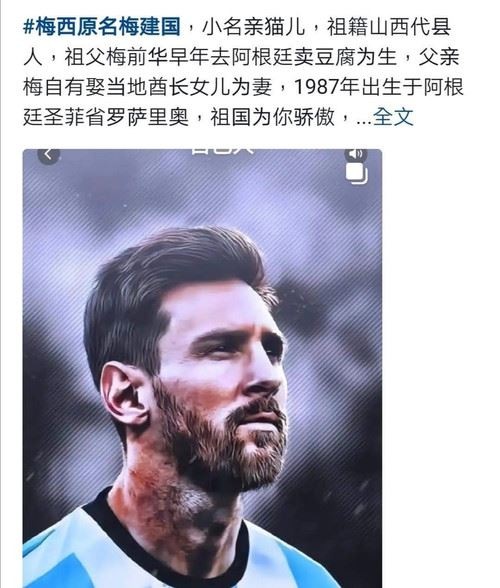Tap the cropped title text above the image

coord(222,152)
